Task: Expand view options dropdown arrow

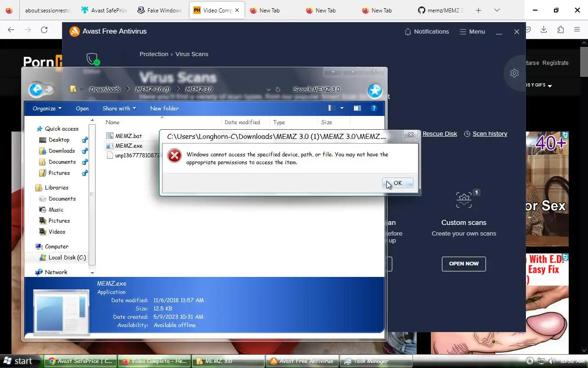Action: click(342, 109)
